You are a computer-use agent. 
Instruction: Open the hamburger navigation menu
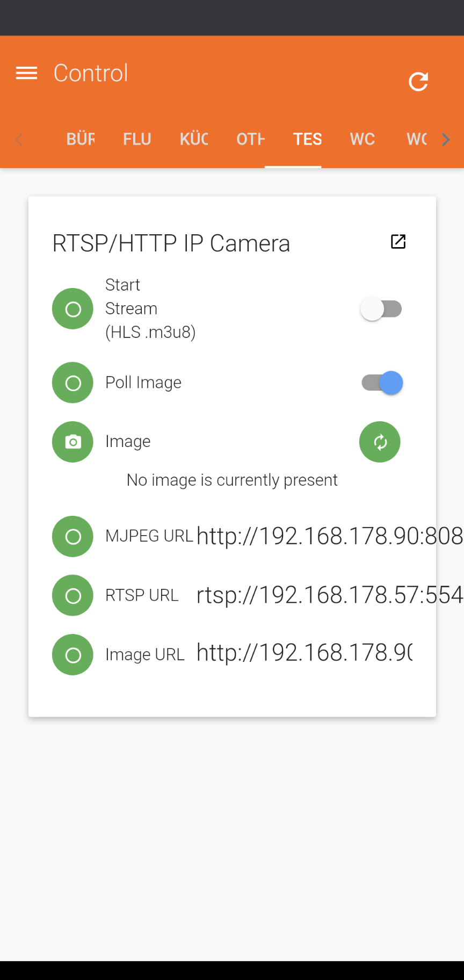tap(27, 73)
